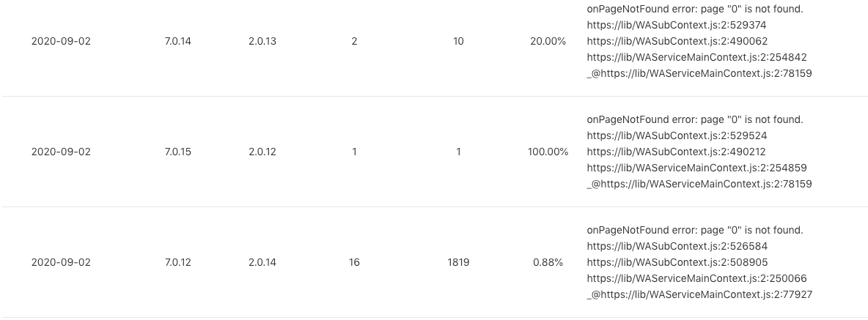Click the date in the 7.0.14 row
This screenshot has width=868, height=320.
point(61,42)
